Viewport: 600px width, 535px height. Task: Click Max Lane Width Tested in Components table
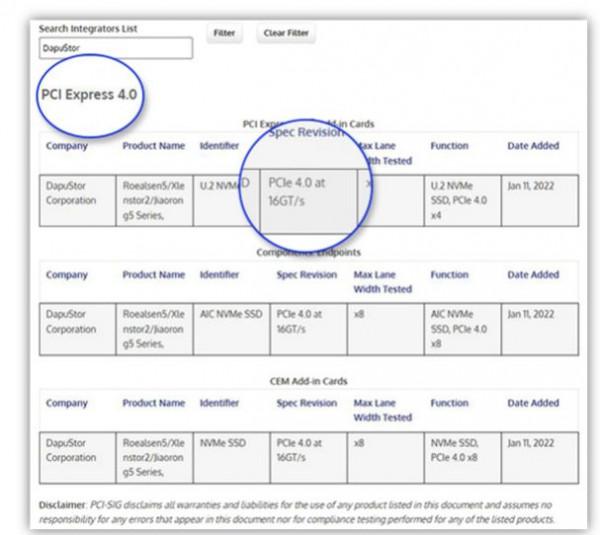pyautogui.click(x=383, y=281)
